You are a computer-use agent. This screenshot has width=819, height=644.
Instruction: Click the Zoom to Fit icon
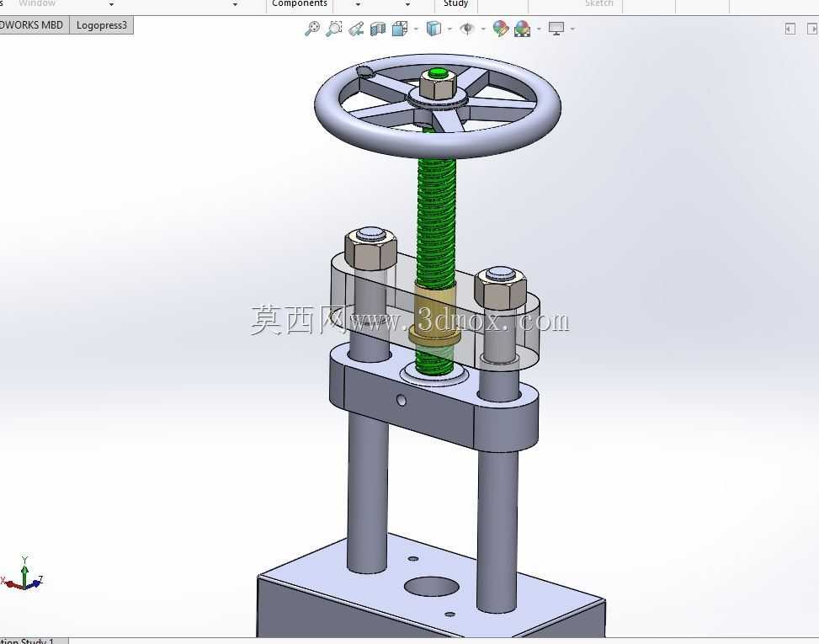(x=312, y=29)
